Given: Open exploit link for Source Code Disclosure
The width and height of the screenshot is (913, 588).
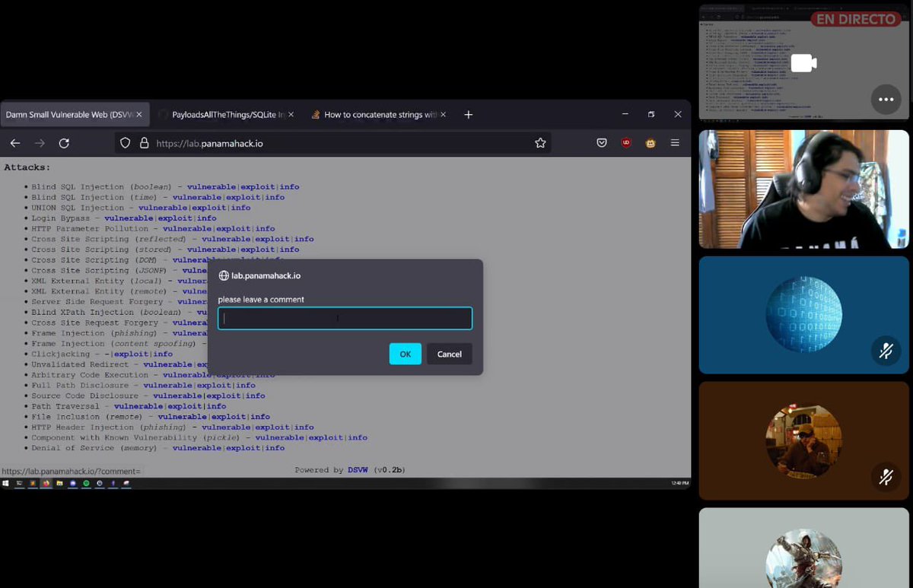Looking at the screenshot, I should (224, 396).
